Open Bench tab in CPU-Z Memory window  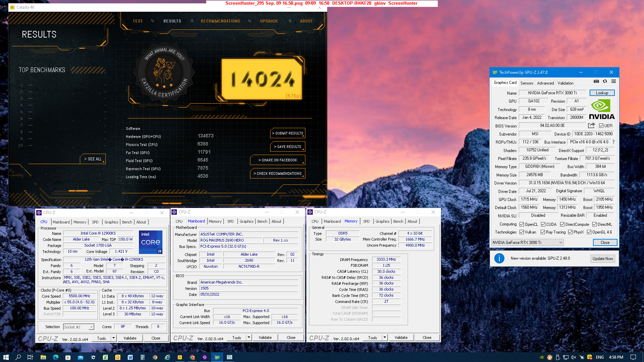398,221
